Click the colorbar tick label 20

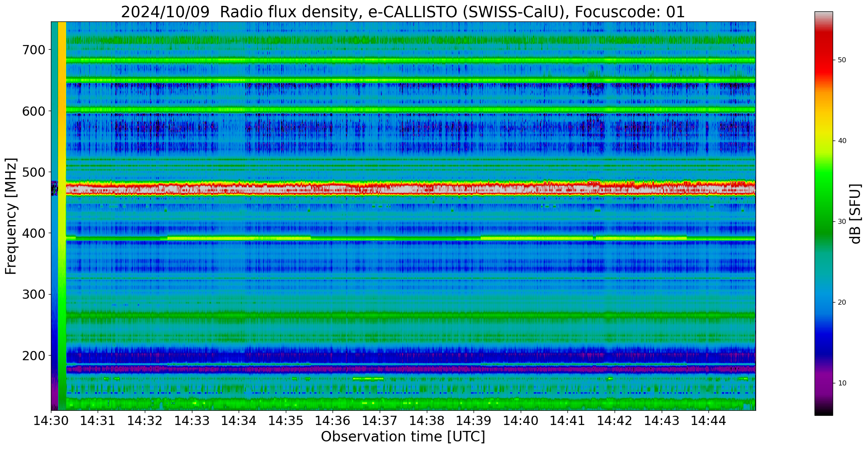tap(842, 303)
